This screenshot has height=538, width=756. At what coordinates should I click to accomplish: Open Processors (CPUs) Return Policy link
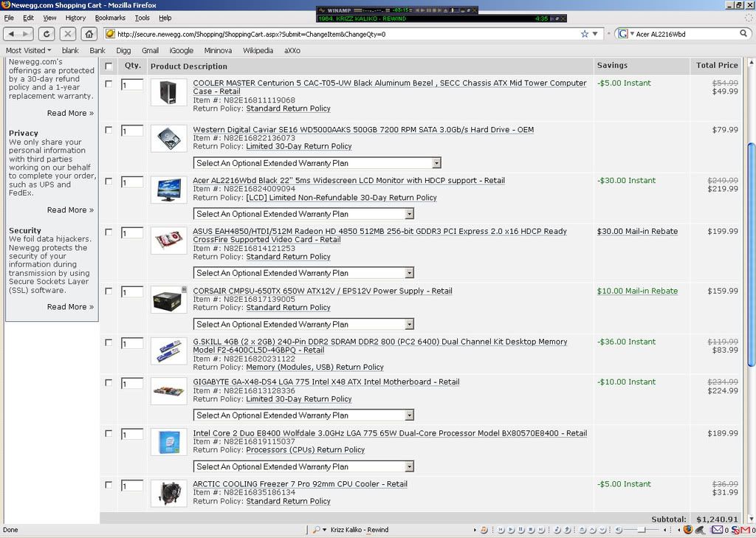coord(305,449)
